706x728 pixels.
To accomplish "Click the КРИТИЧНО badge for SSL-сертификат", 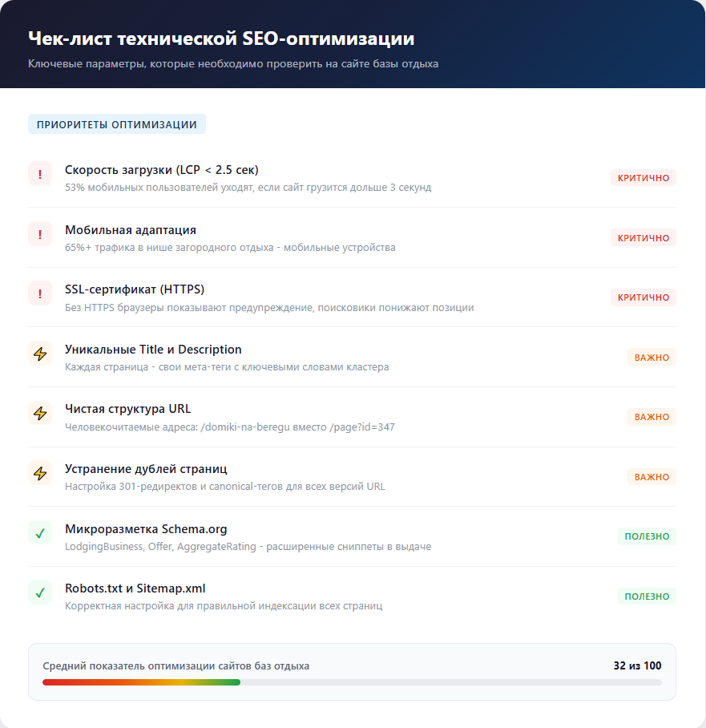I will tap(643, 297).
